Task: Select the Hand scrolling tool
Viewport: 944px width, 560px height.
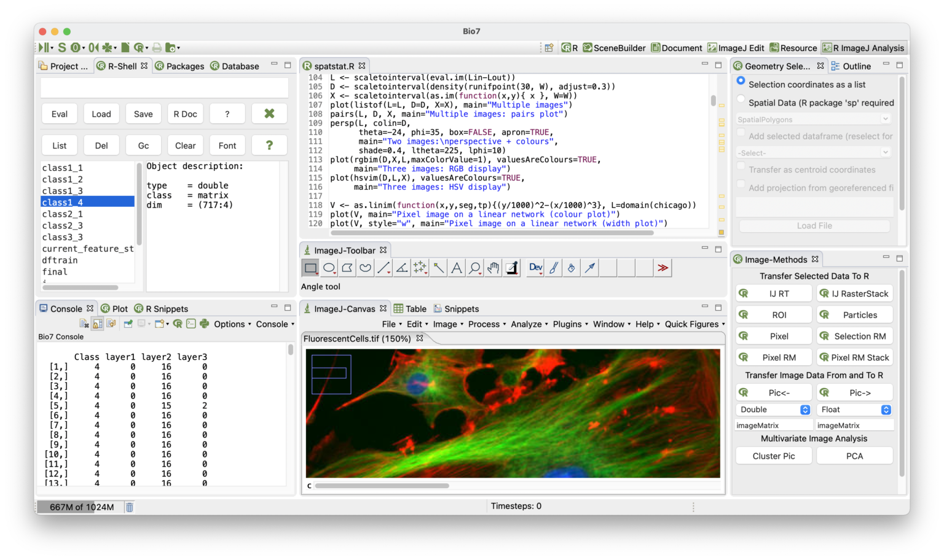Action: [493, 268]
